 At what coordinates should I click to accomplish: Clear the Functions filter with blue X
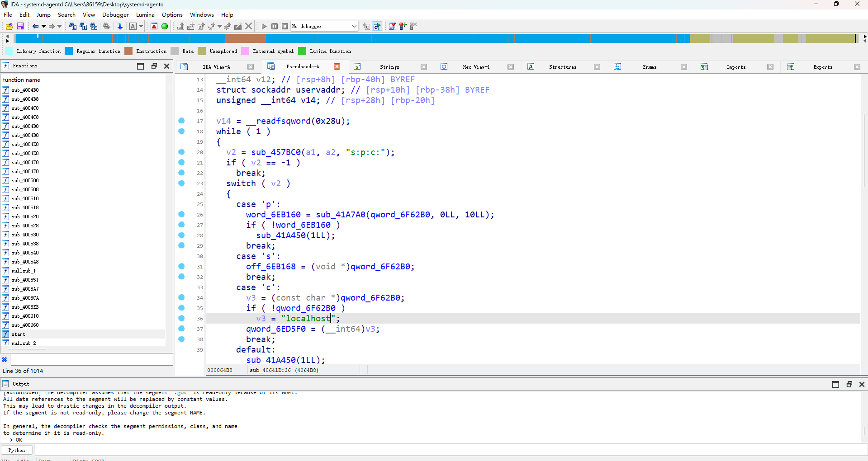5,360
